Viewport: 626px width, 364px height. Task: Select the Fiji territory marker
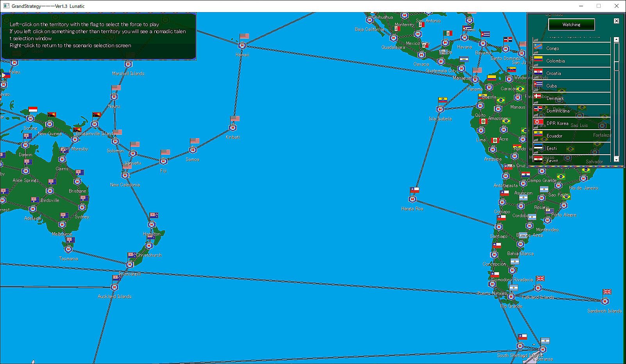click(x=164, y=161)
